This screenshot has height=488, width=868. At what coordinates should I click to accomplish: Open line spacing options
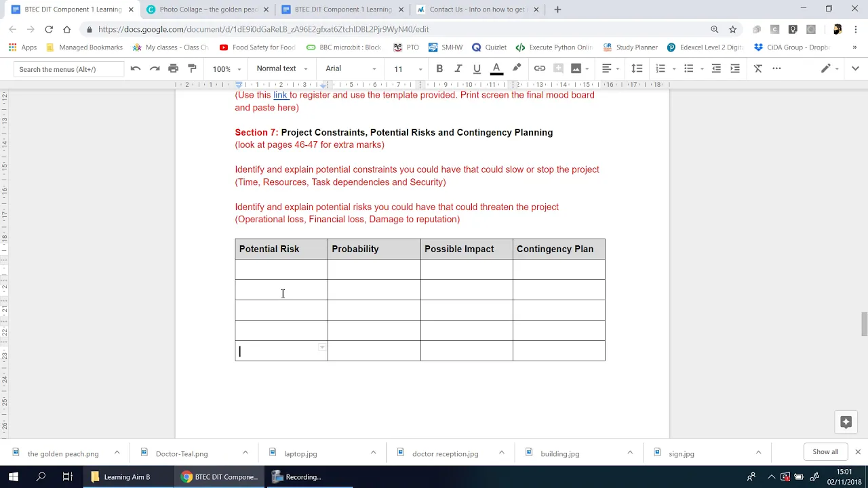(637, 68)
